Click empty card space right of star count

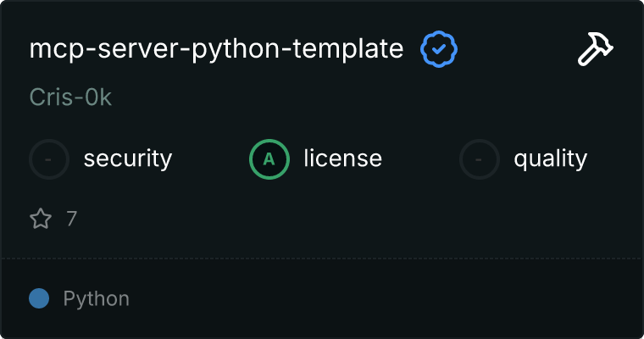339,220
